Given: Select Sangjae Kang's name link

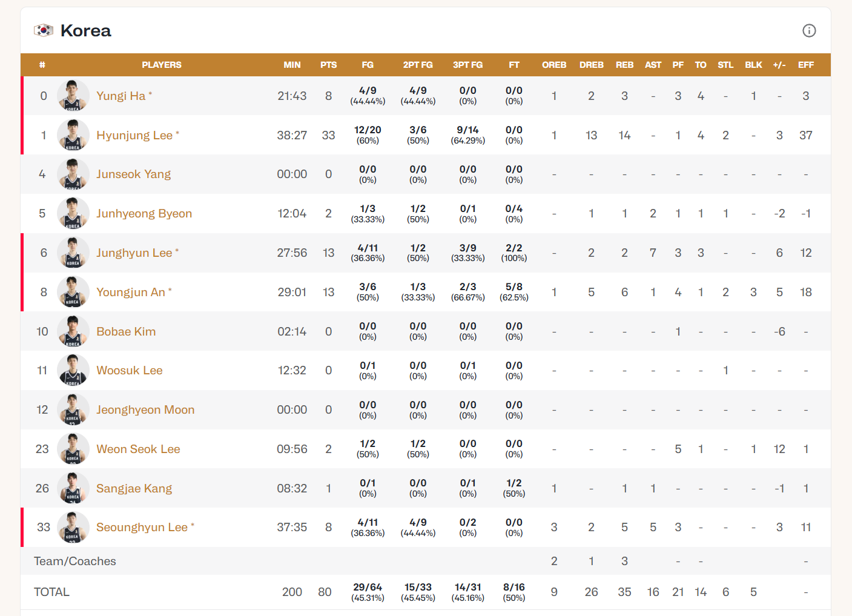Looking at the screenshot, I should pos(134,488).
